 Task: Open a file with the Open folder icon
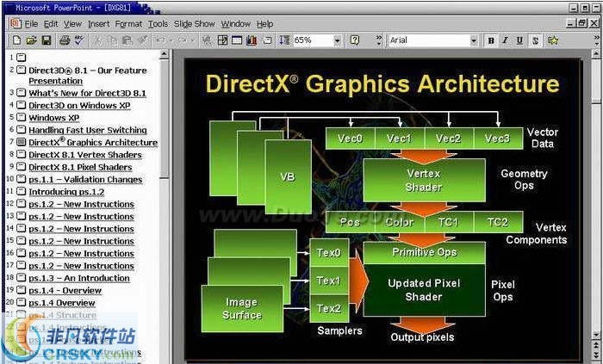coord(31,40)
